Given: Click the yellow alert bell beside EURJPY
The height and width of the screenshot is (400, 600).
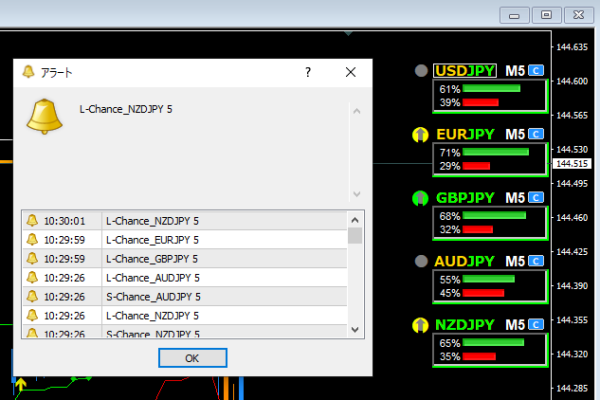Looking at the screenshot, I should point(421,135).
